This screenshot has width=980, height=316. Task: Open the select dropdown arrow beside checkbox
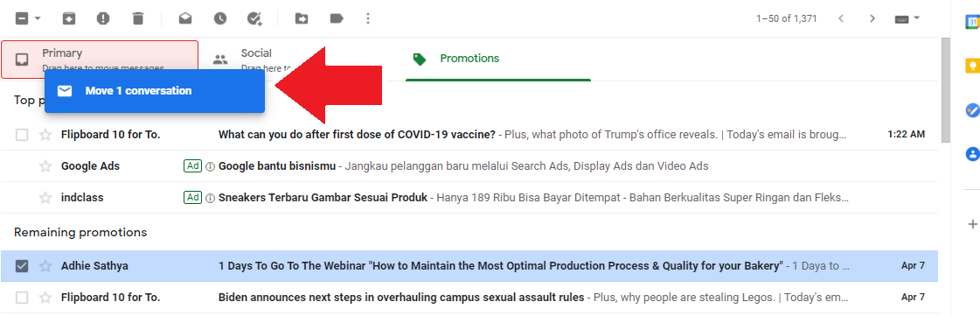coord(38,18)
